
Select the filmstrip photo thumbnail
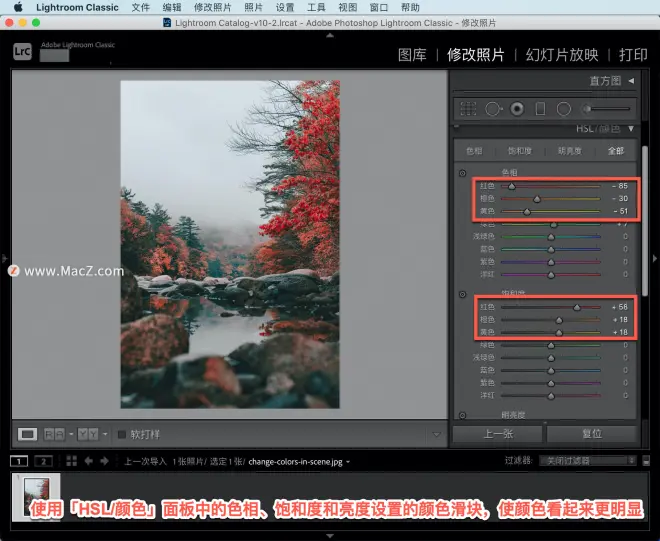click(36, 496)
